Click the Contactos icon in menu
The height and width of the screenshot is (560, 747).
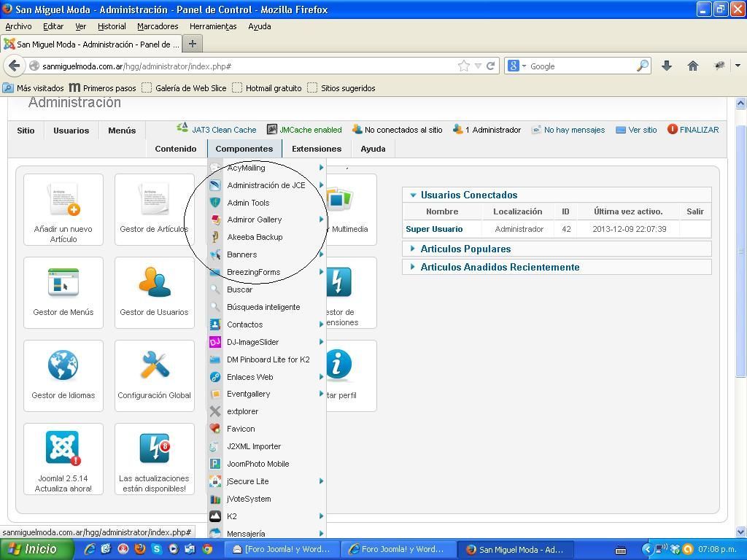point(215,324)
